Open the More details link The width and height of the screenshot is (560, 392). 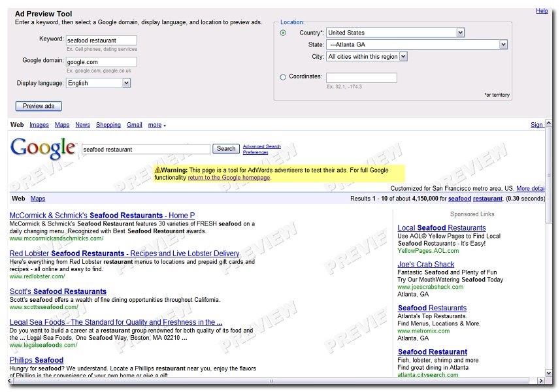point(531,189)
